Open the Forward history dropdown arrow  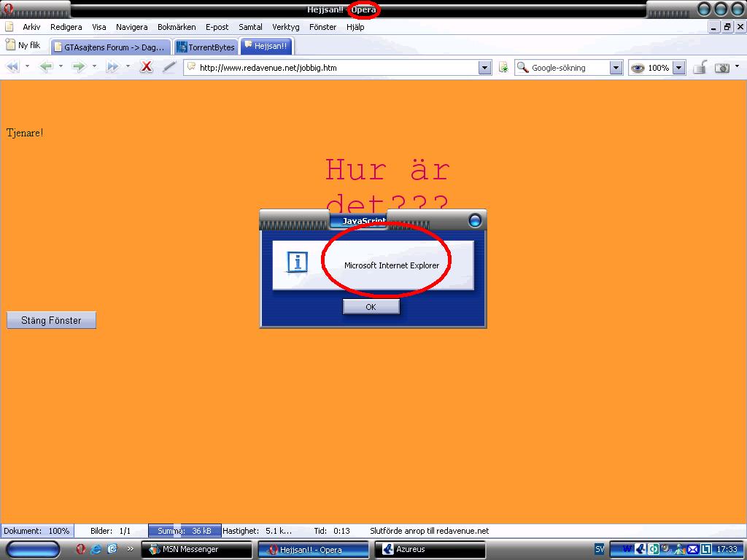(x=94, y=66)
